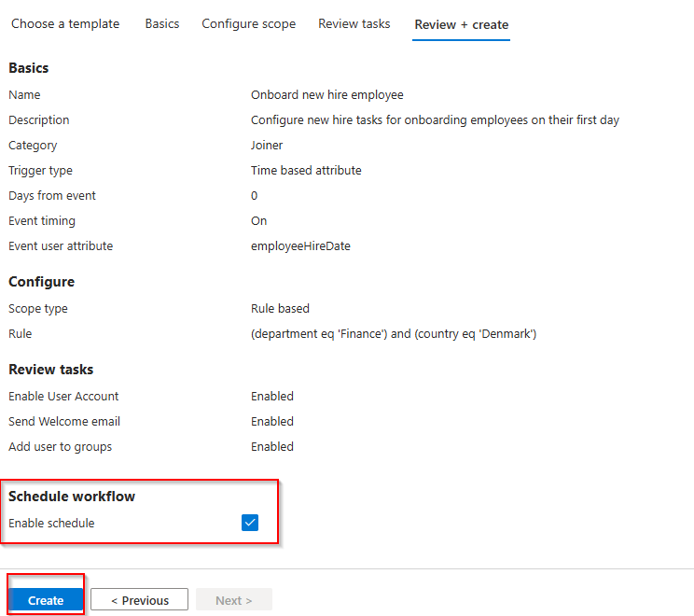Click the greyed-out Next button
Screen dimensions: 694x616
coord(233,600)
